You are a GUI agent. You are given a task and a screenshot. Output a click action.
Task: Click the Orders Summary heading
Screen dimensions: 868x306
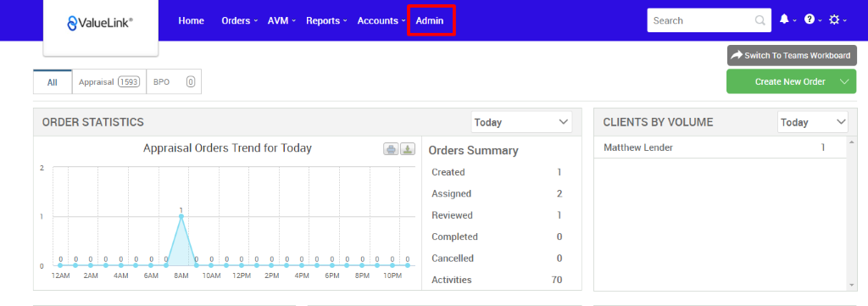coord(473,151)
